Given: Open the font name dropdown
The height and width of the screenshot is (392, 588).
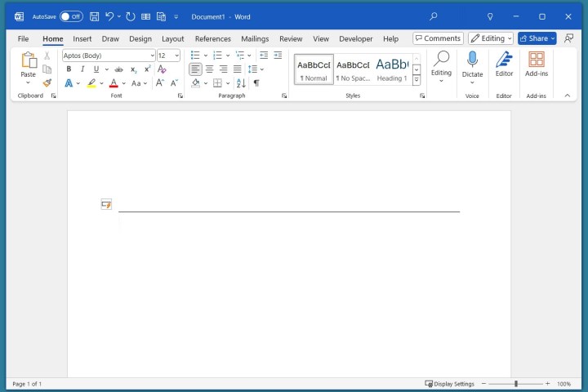Looking at the screenshot, I should (152, 56).
